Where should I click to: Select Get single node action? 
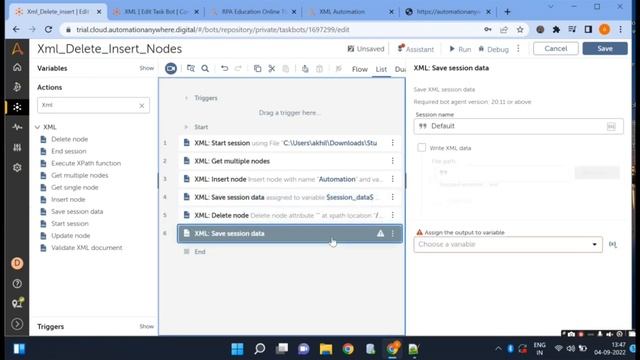(75, 187)
